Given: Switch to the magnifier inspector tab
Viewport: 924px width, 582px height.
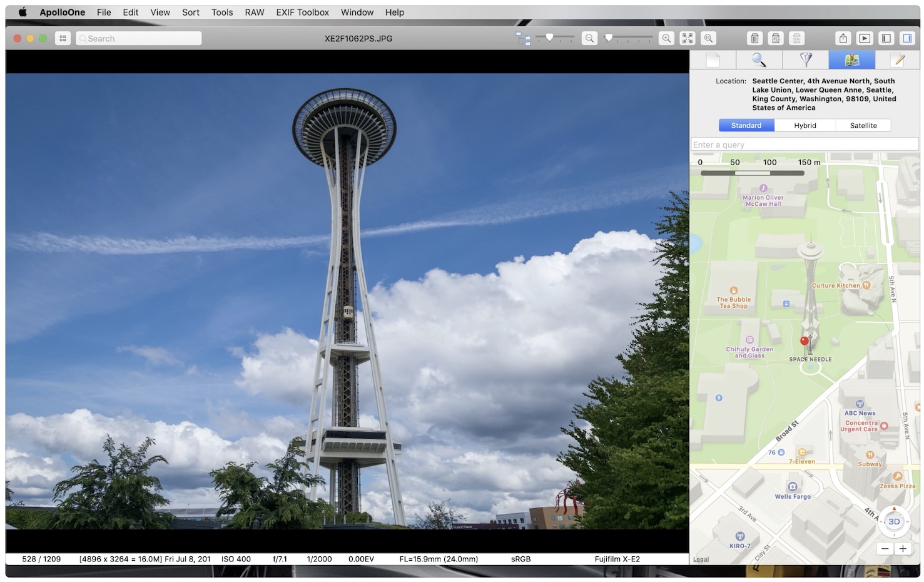Looking at the screenshot, I should 759,59.
